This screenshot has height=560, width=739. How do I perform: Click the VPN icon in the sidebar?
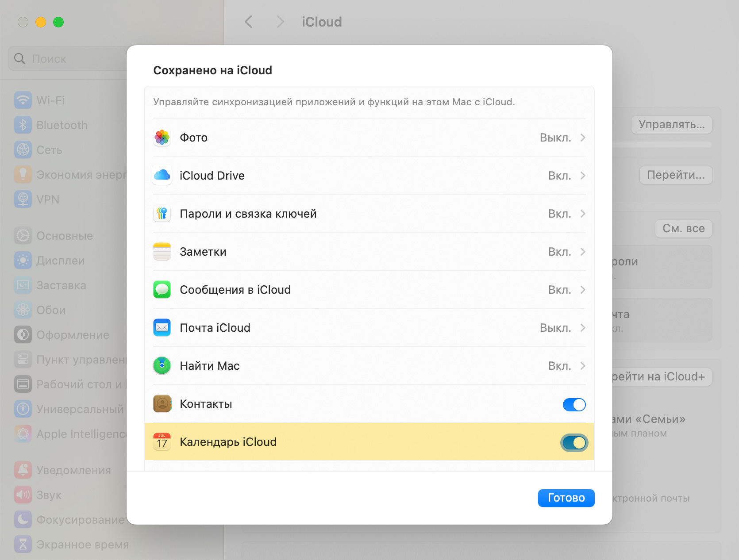pyautogui.click(x=23, y=199)
